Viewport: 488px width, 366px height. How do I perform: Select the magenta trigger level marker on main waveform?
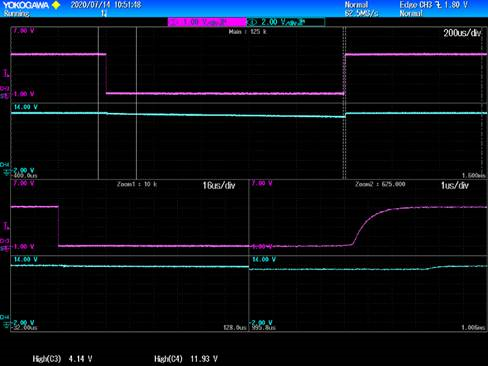[6, 73]
